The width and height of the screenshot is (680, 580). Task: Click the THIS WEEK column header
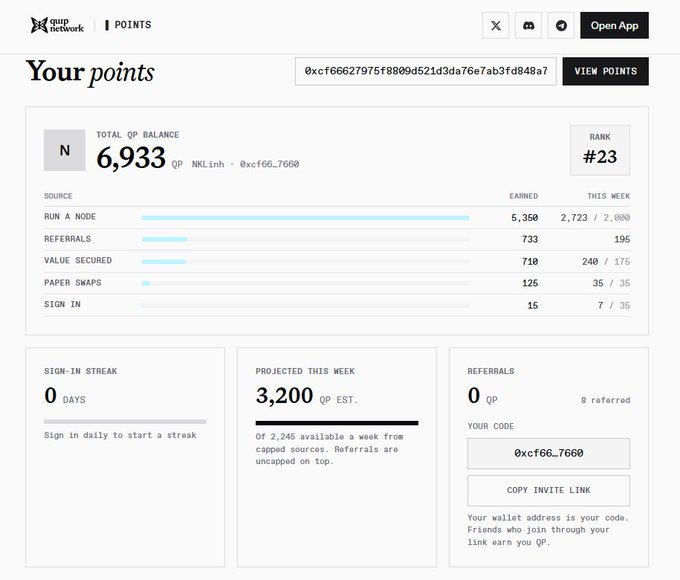(x=608, y=196)
